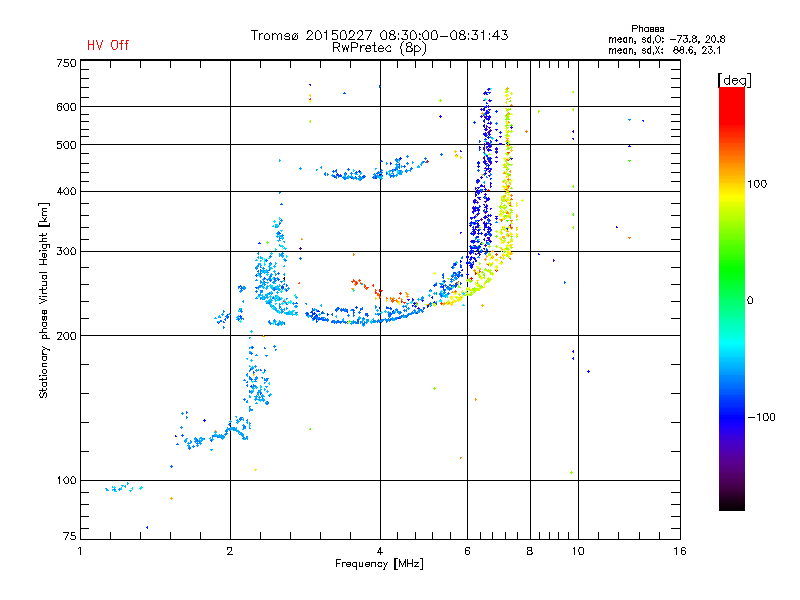800x600 pixels.
Task: Click the y-axis '100' km tick label
Action: tap(66, 480)
